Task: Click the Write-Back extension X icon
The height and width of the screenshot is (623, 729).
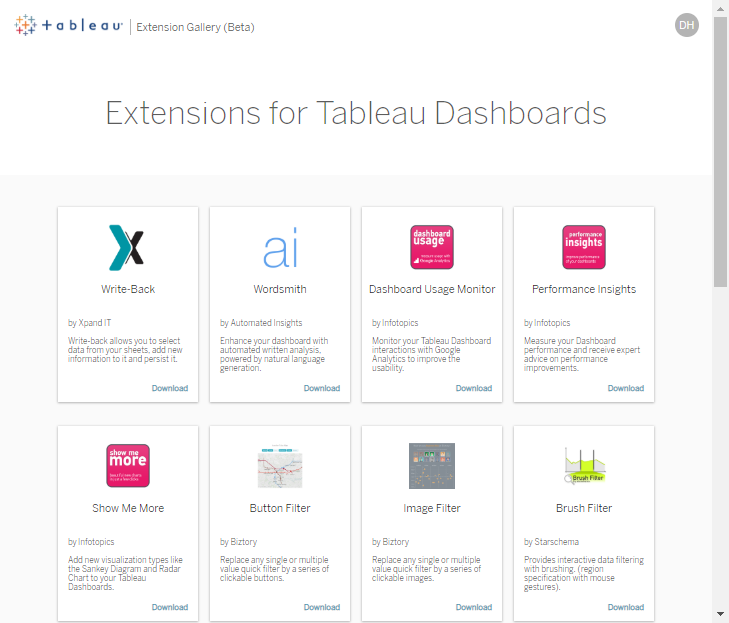Action: pyautogui.click(x=127, y=247)
